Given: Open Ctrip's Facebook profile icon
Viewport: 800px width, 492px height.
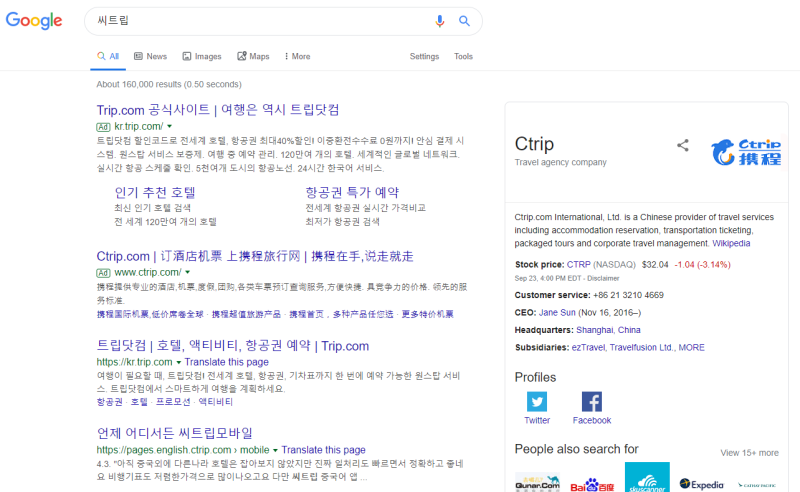Looking at the screenshot, I should [592, 402].
